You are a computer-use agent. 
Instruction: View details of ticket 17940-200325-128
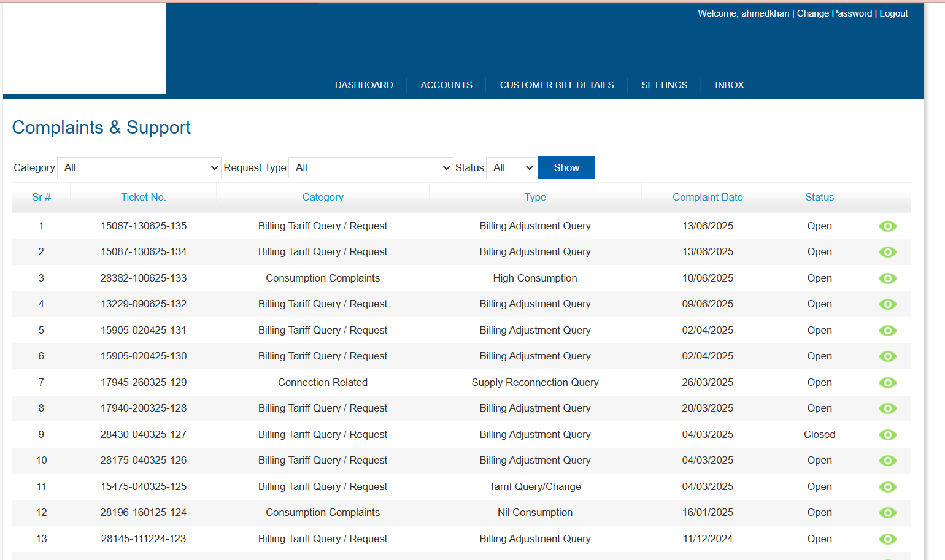[887, 408]
